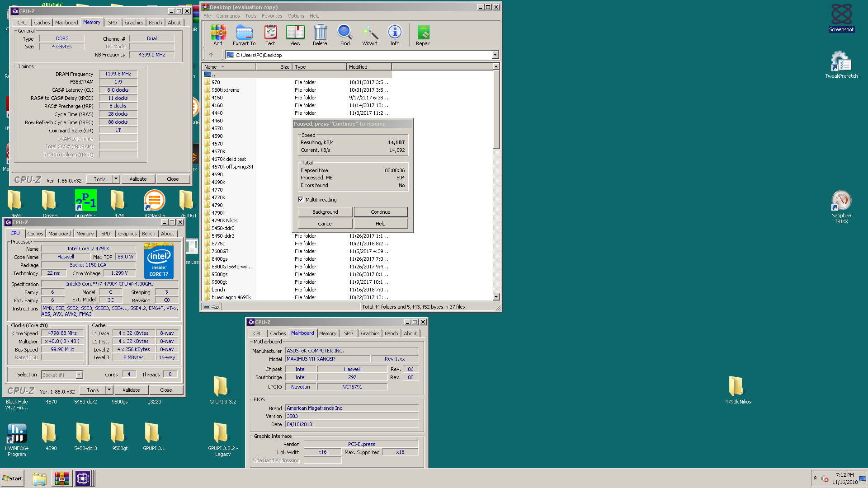Show hidden system tray icons arrow
Image resolution: width=868 pixels, height=488 pixels.
click(x=815, y=478)
